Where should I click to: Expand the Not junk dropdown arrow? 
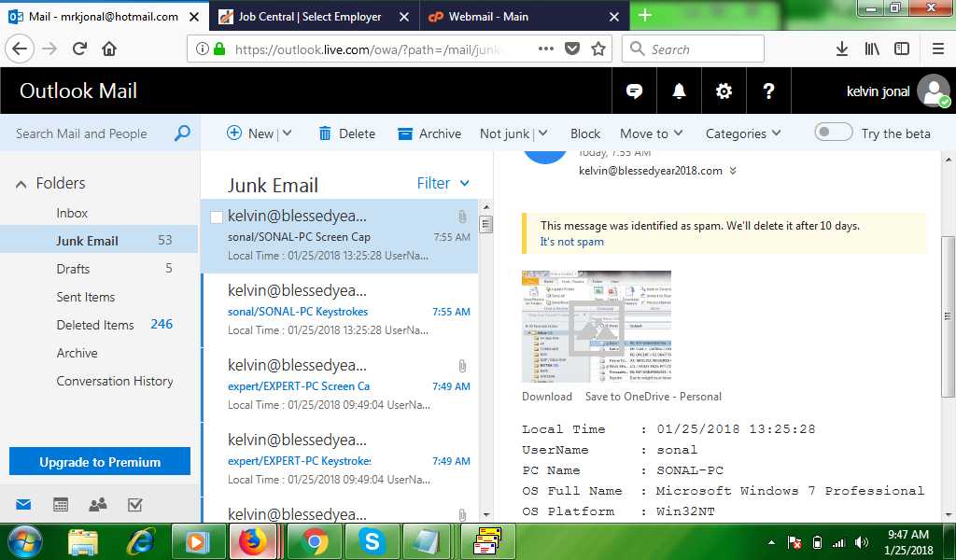tap(542, 133)
